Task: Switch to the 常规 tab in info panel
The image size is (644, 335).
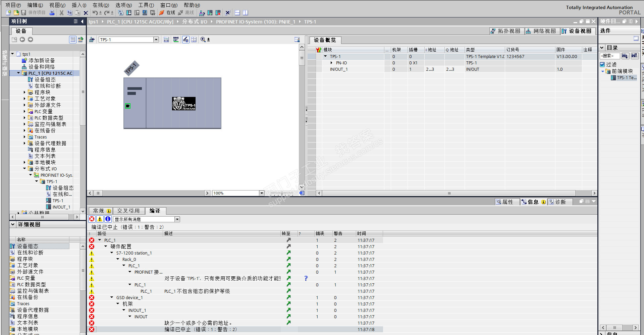Action: [101, 211]
